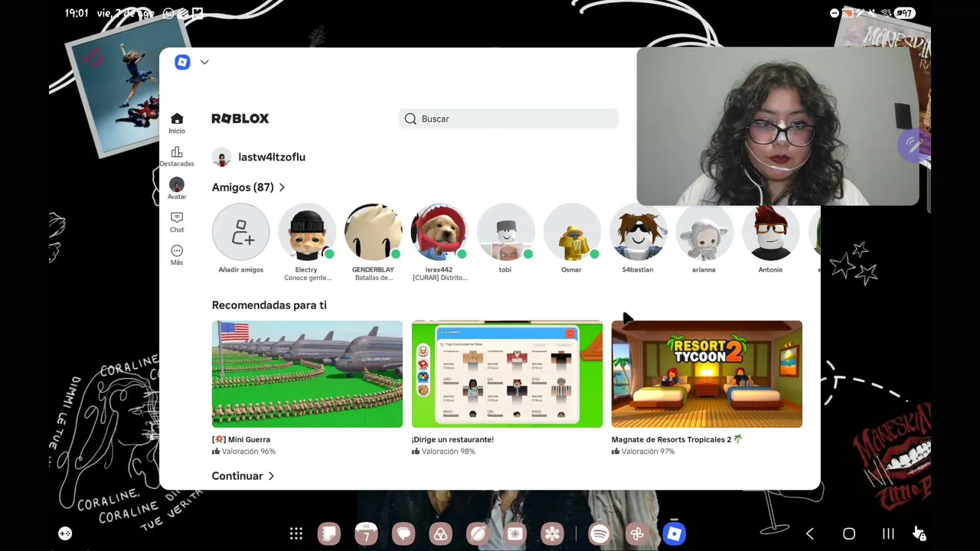Screen dimensions: 980x551
Task: Open friend tobi's avatar
Action: (505, 233)
